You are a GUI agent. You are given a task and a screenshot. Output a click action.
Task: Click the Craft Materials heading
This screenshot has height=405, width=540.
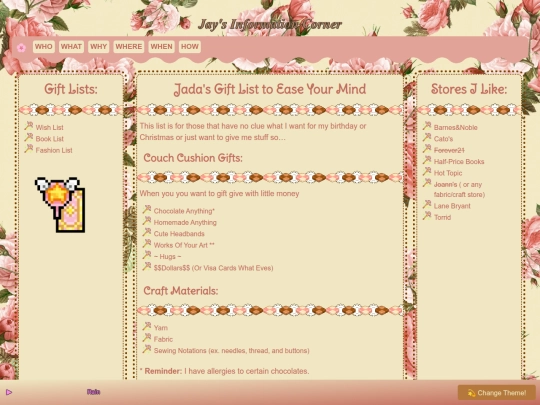pyautogui.click(x=181, y=291)
